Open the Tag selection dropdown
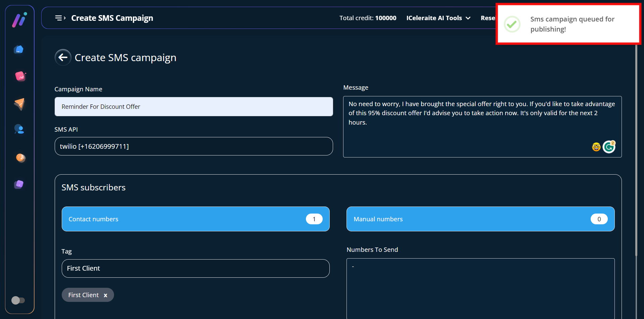Viewport: 644px width, 319px height. (195, 268)
